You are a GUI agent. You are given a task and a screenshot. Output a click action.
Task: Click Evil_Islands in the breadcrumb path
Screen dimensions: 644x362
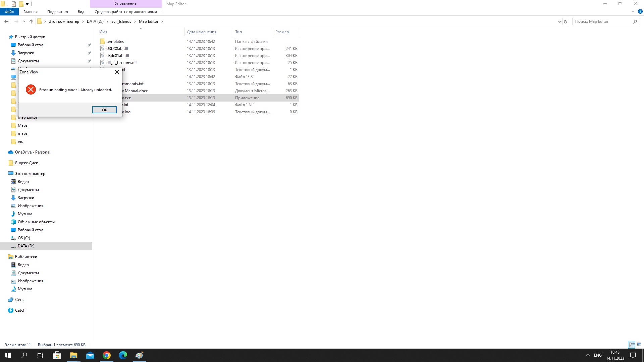[x=121, y=21]
